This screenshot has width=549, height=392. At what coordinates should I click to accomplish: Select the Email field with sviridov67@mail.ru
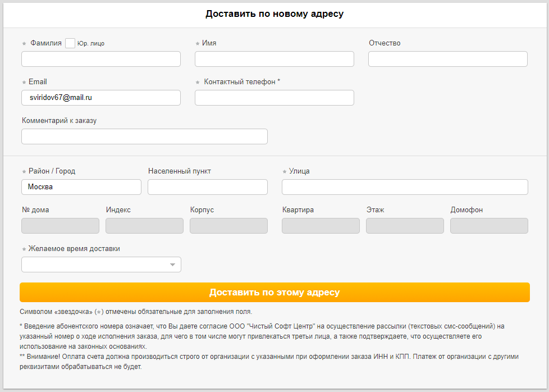click(101, 98)
